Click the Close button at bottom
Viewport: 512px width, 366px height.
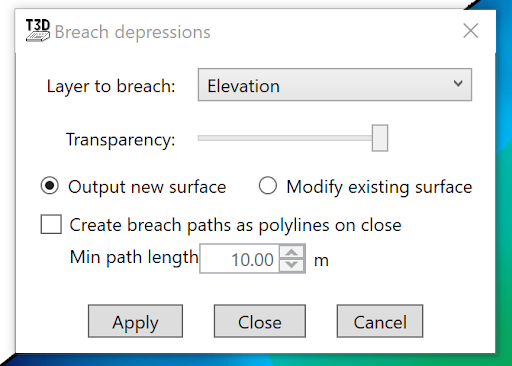pos(260,321)
